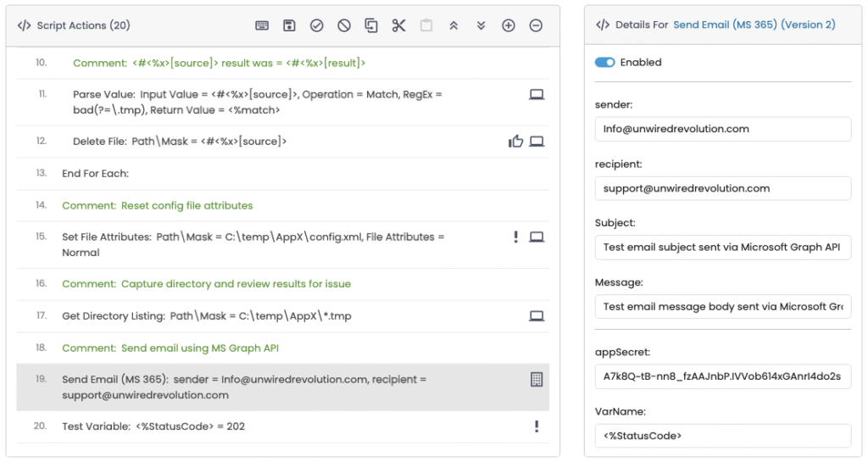Enable selected action with the checkmark circle icon

tap(316, 25)
